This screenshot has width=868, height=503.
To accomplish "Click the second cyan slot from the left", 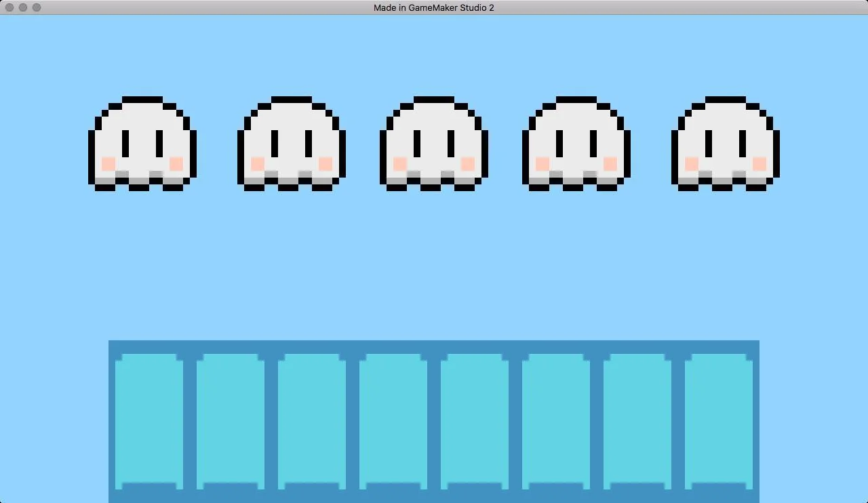I will (x=231, y=422).
